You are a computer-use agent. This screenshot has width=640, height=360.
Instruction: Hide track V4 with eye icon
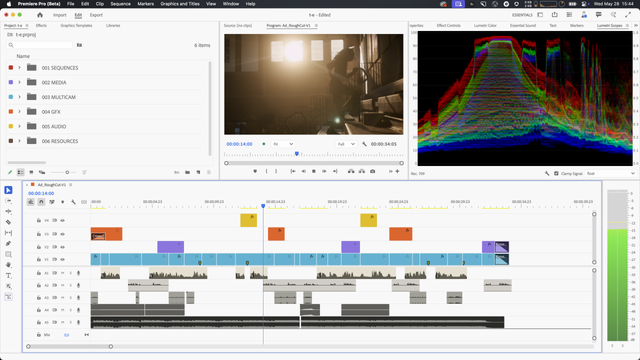click(62, 220)
